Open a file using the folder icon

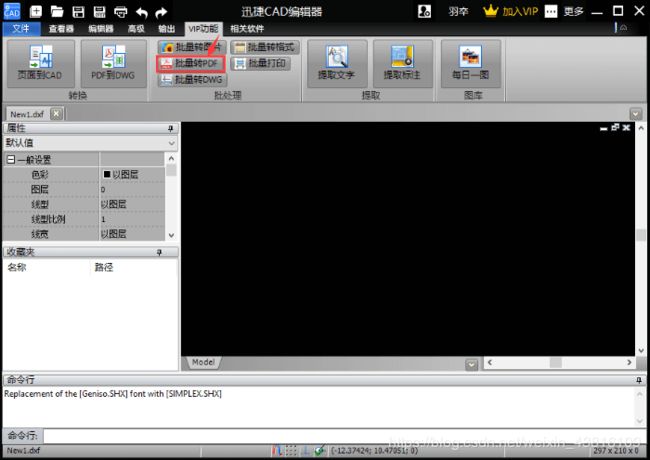57,12
